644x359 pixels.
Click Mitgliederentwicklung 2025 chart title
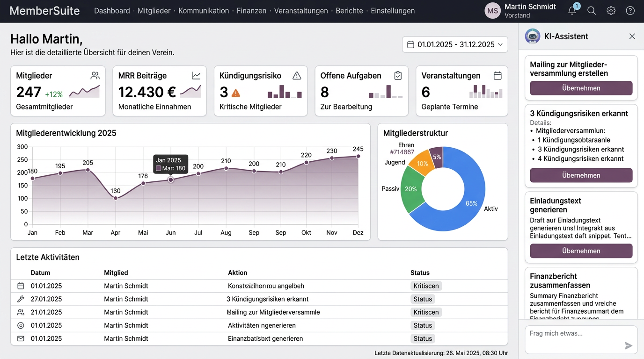[66, 133]
